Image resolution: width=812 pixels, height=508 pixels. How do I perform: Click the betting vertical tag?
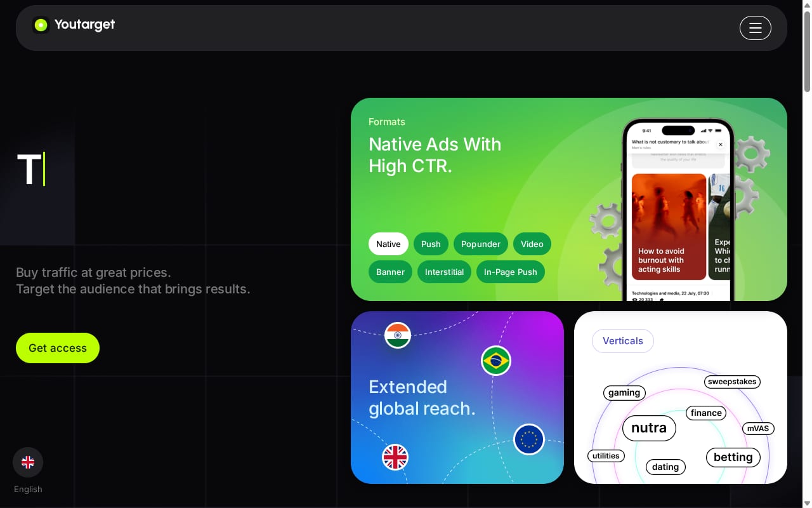[733, 457]
